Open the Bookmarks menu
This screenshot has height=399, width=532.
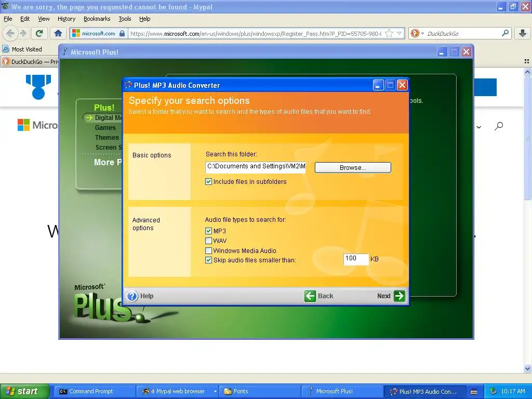point(97,19)
